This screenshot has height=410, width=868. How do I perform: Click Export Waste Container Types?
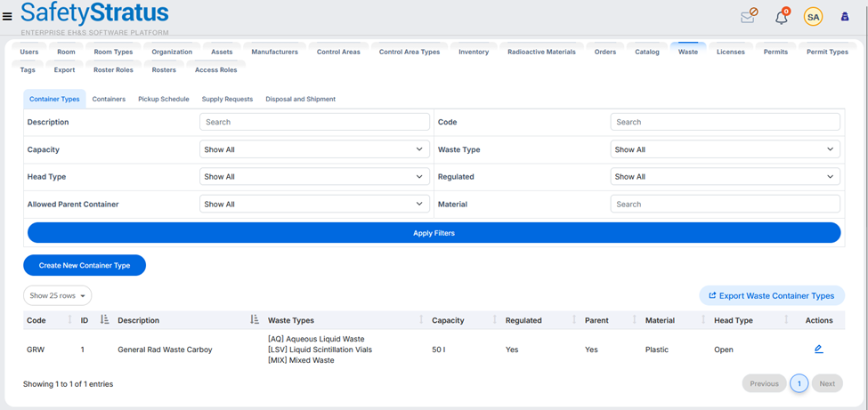772,295
